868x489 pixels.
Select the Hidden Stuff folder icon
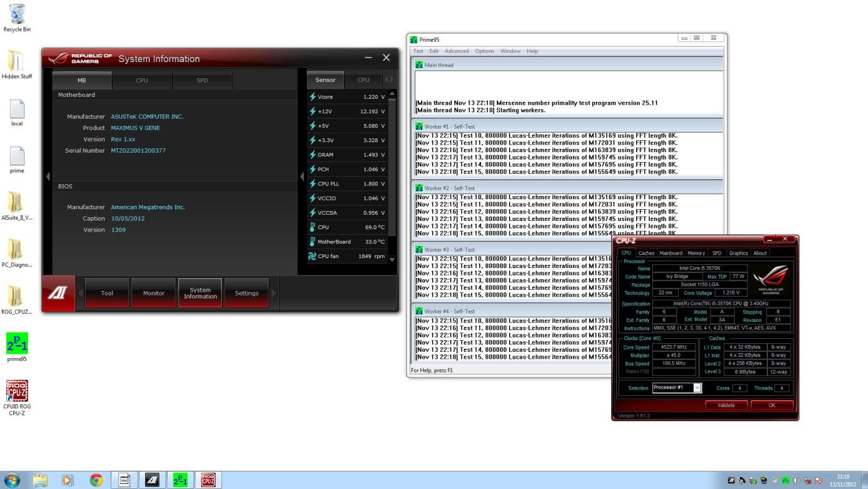click(17, 65)
